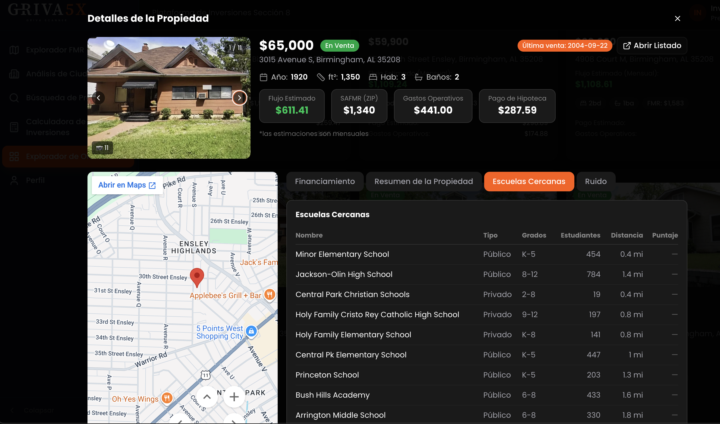Click the Ensley Highlands map label
Image resolution: width=720 pixels, height=424 pixels.
[x=194, y=247]
